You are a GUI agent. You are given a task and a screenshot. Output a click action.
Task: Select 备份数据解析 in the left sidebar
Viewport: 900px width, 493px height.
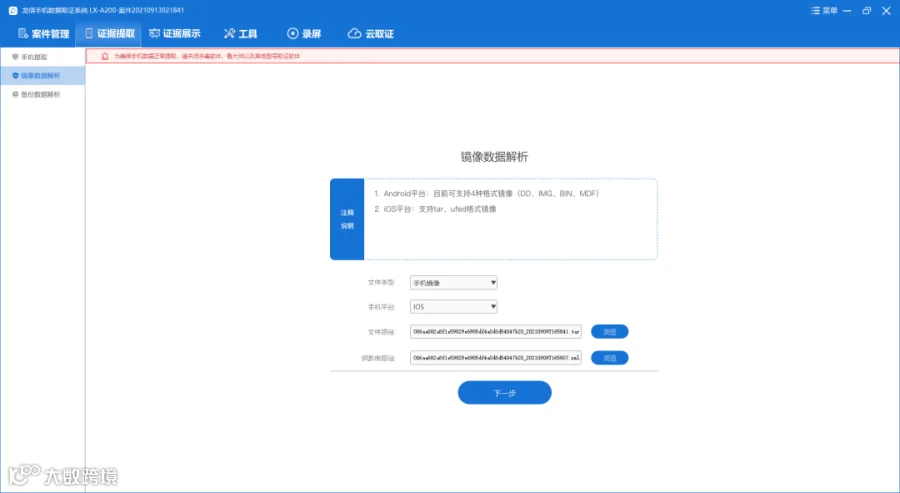click(x=42, y=95)
